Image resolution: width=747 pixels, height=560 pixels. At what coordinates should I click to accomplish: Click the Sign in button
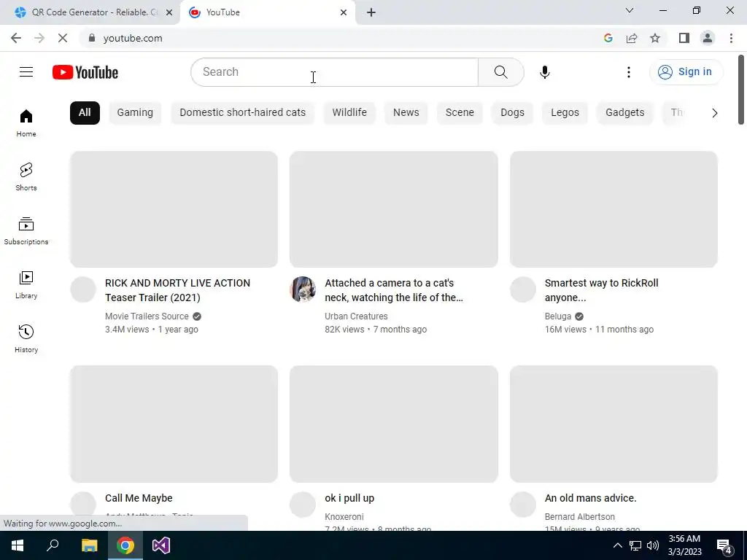686,72
